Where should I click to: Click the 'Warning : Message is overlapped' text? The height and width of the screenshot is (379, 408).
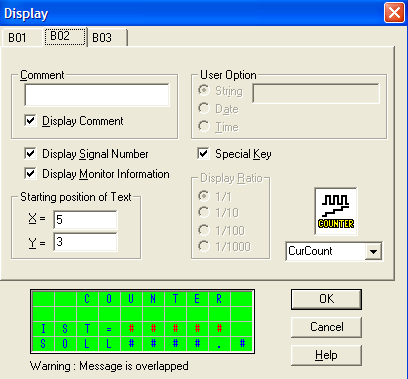pos(109,366)
